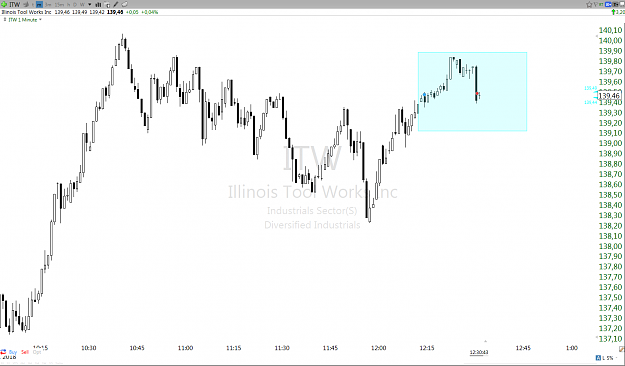Click the 11:00 time axis label
Screen dimensions: 625x366
coord(185,348)
